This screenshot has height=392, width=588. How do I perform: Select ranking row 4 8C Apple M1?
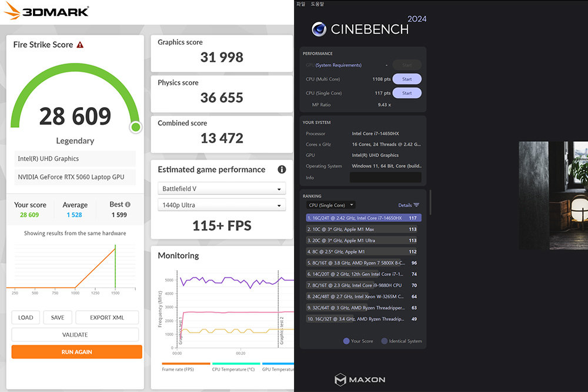click(x=363, y=251)
